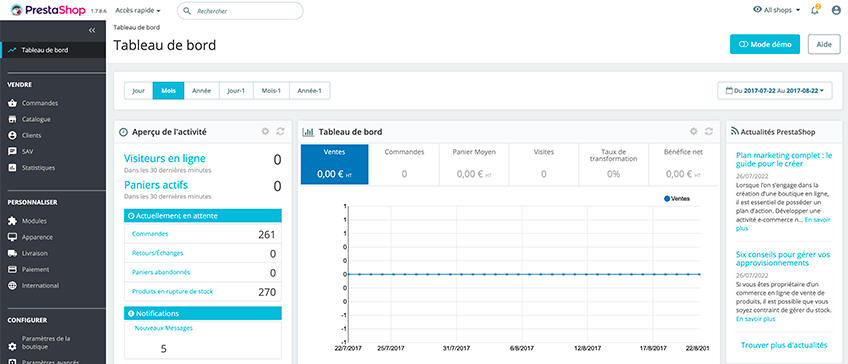Toggle the Ventes series in chart legend
Screen dimensions: 848x364
click(677, 199)
